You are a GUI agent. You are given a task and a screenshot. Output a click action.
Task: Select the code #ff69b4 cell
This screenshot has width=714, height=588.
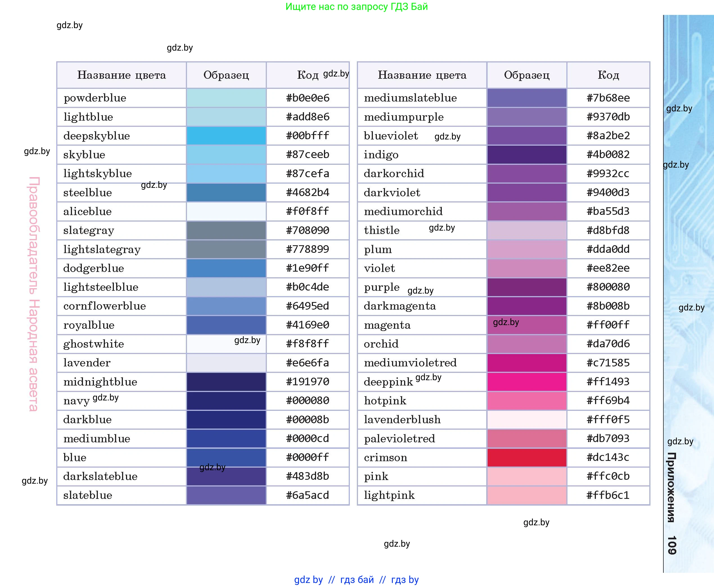pyautogui.click(x=608, y=401)
